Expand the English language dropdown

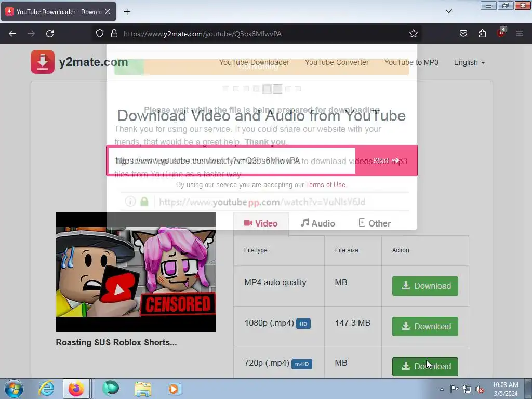[x=470, y=62]
